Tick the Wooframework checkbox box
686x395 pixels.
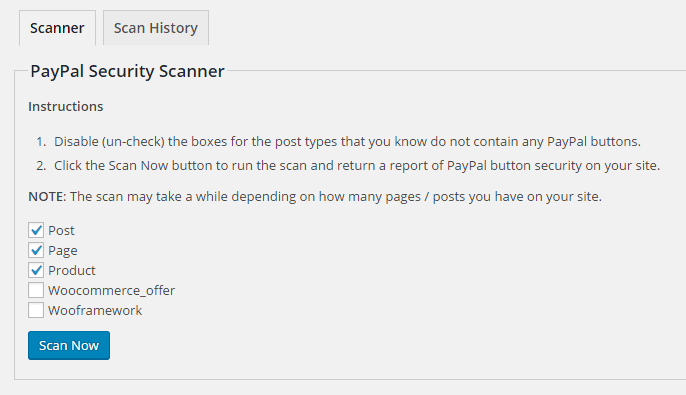coord(36,310)
